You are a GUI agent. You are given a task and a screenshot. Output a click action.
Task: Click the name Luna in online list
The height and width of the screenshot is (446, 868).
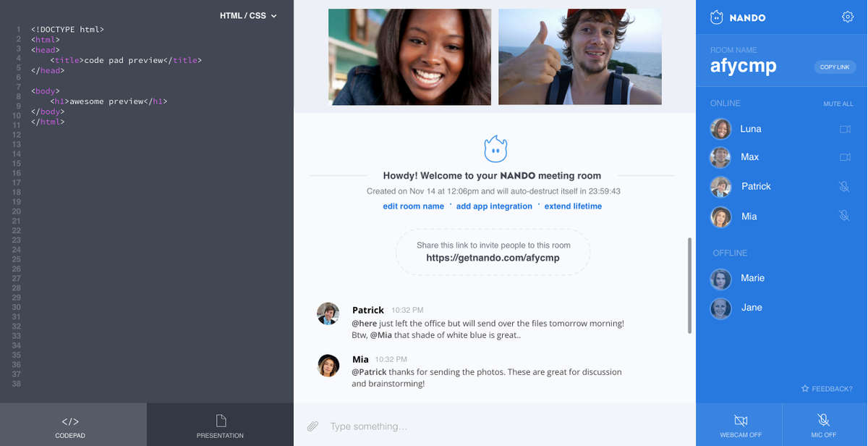(751, 129)
